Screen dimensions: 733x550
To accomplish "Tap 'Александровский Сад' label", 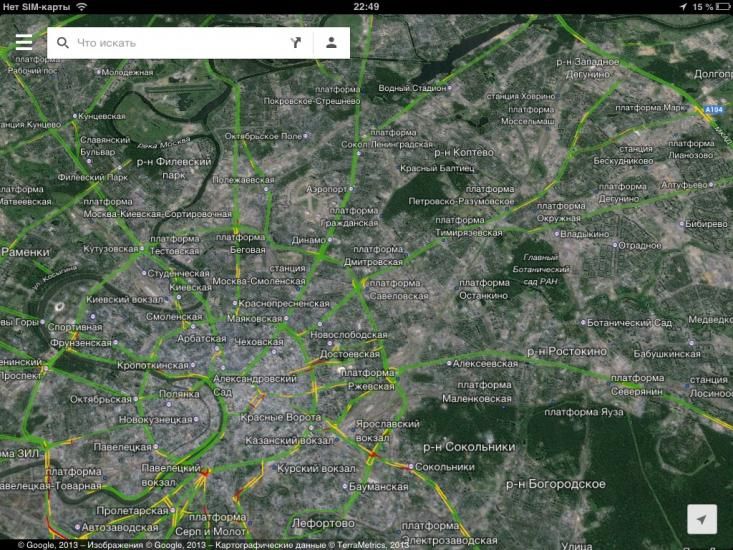I will [x=255, y=385].
